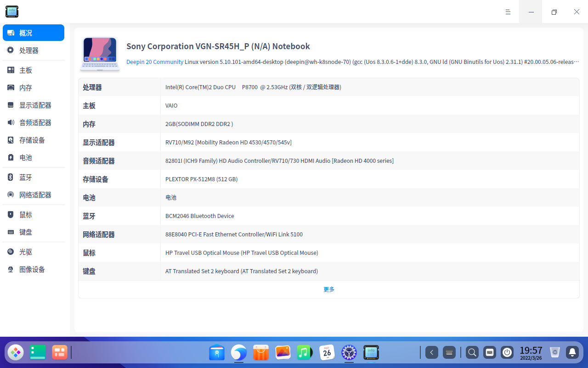Select the 概况 overview item in the sidebar
The image size is (588, 368).
34,33
